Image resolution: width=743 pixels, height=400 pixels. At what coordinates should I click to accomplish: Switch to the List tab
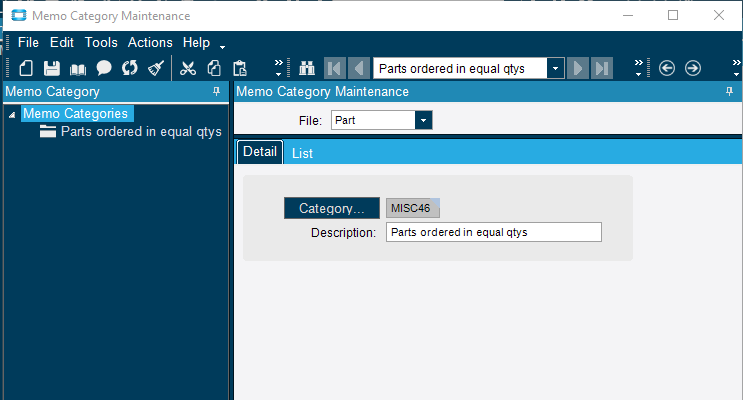tap(302, 153)
